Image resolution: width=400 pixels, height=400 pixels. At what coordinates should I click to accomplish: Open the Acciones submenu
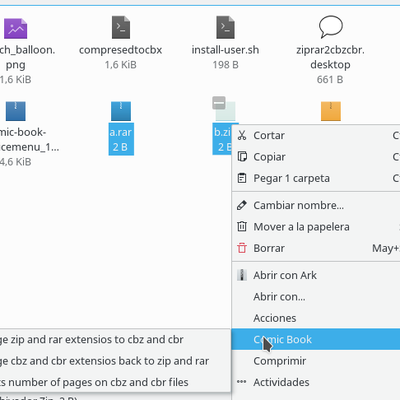(316, 318)
